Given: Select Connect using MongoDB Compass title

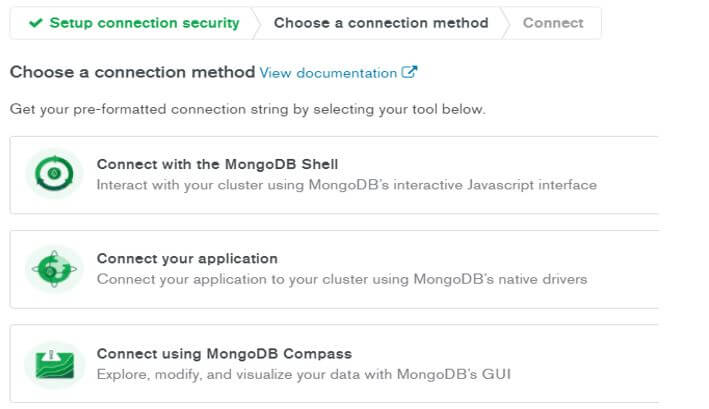Looking at the screenshot, I should point(224,353).
